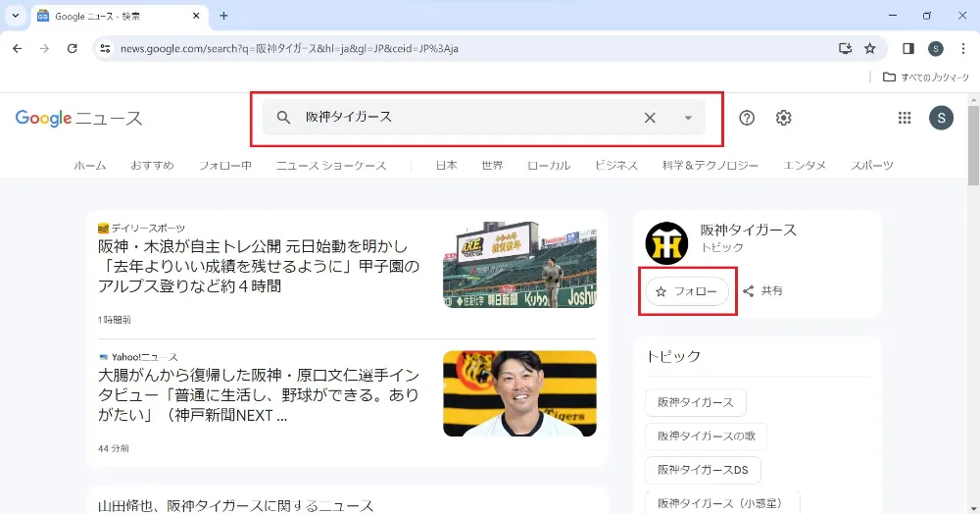Open Google News help icon

[747, 118]
